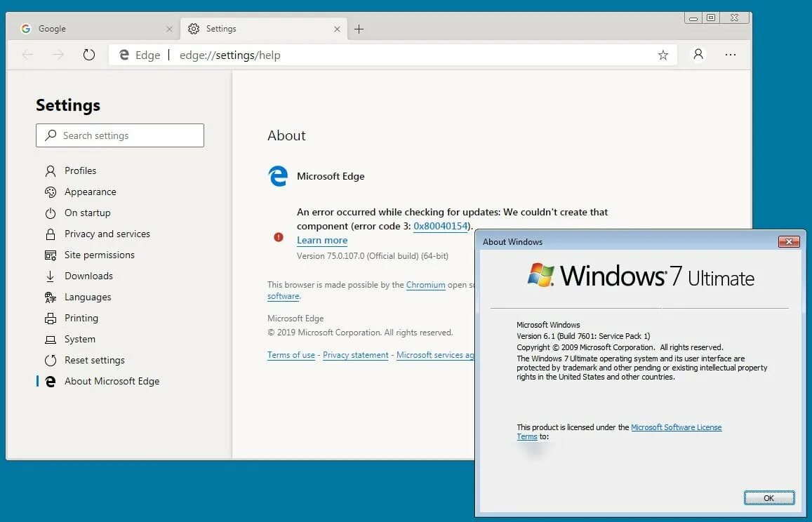Open Microsoft services agreement link

436,355
